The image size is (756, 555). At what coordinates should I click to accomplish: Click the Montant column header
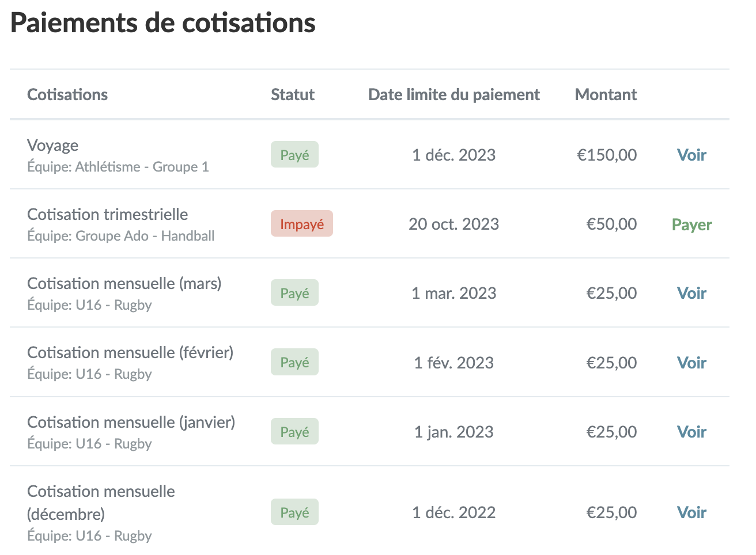(606, 94)
